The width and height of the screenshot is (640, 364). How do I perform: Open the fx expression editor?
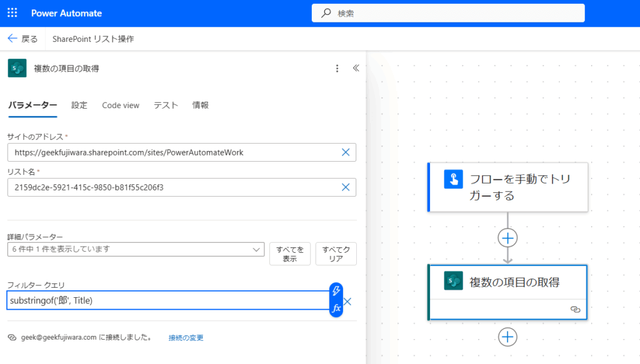[x=336, y=308]
